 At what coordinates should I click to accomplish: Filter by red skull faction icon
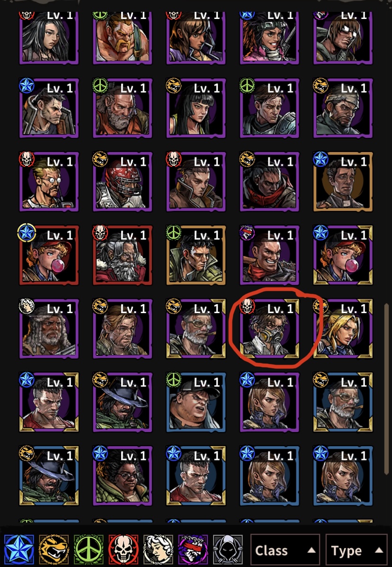tap(124, 549)
